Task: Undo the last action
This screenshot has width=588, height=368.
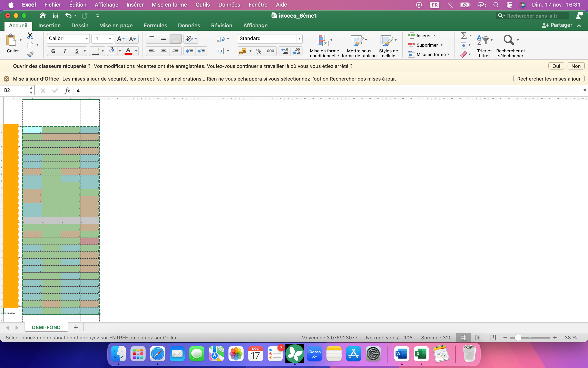Action: click(x=68, y=16)
